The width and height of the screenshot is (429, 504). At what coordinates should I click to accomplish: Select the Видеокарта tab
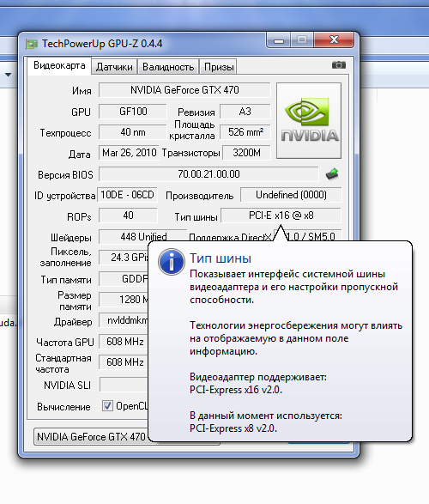coord(59,65)
